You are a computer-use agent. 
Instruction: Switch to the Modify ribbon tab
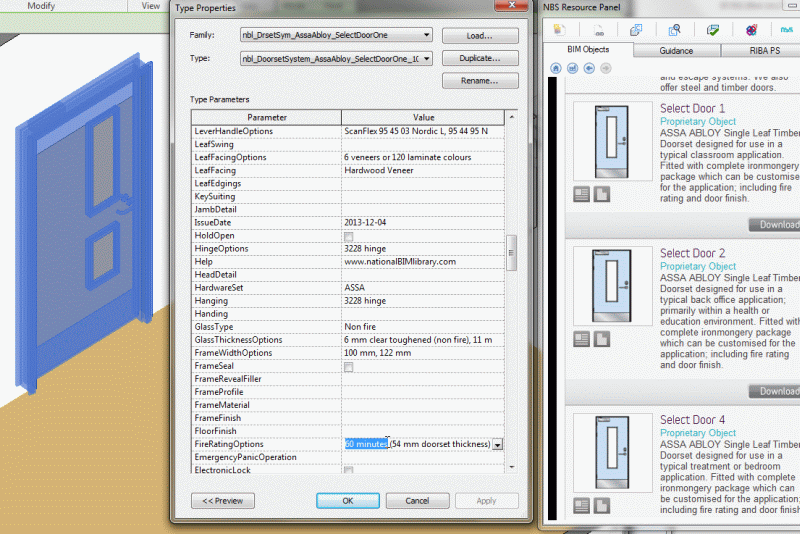point(41,6)
